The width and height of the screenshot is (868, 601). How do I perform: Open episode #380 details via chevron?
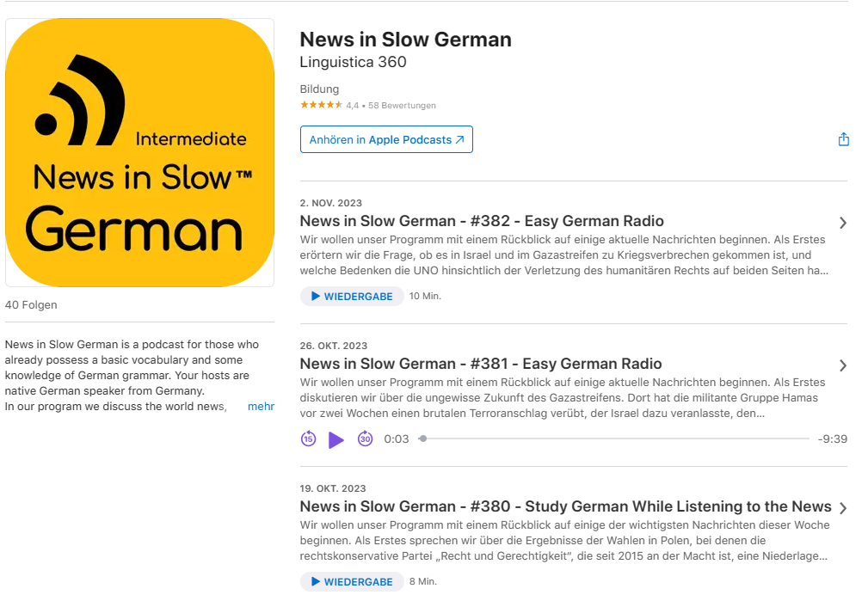click(842, 508)
